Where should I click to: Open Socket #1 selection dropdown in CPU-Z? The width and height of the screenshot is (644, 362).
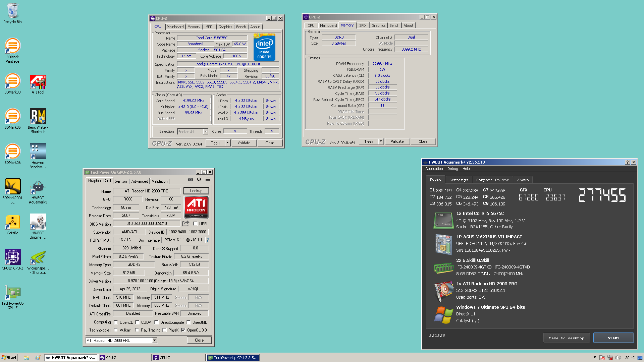(205, 132)
